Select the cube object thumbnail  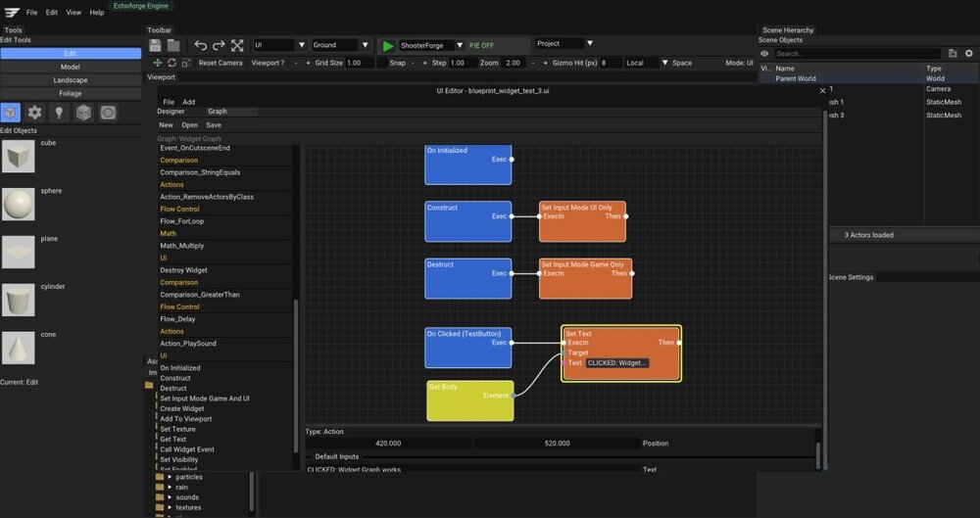(x=18, y=156)
